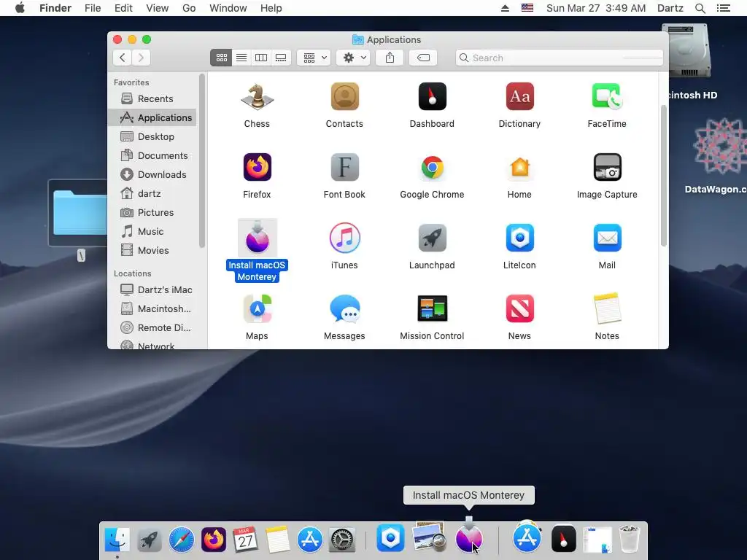This screenshot has height=560, width=747.
Task: Click the Edit Tags button
Action: point(423,58)
